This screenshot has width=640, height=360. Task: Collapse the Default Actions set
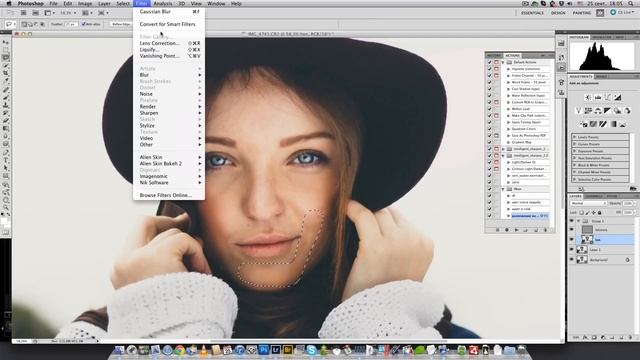tap(503, 62)
